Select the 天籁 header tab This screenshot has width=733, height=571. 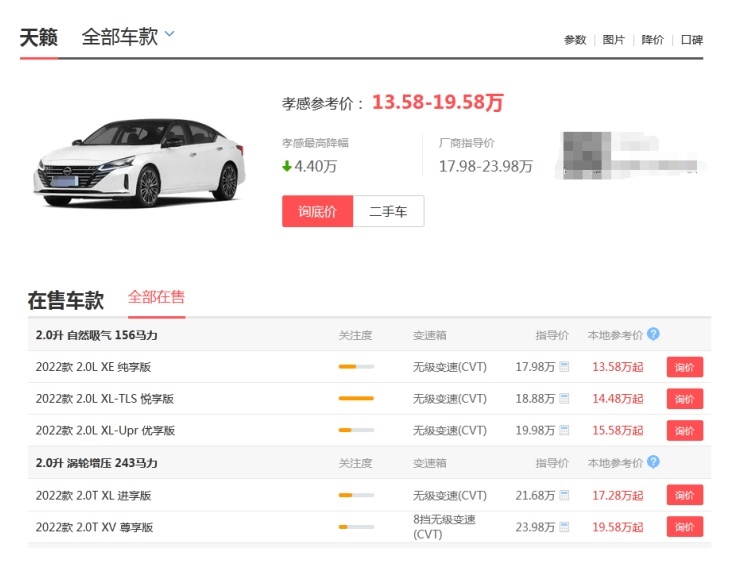point(39,37)
